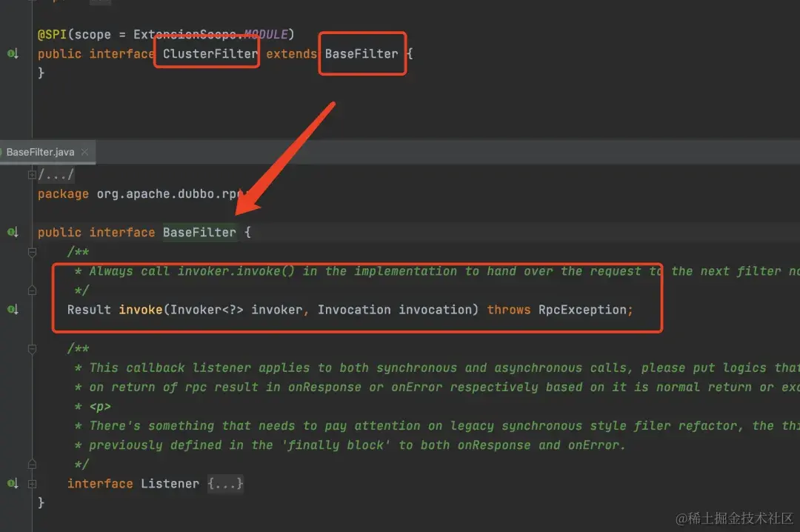Viewport: 800px width, 532px height.
Task: Click RpcException in the throws clause
Action: [x=582, y=310]
